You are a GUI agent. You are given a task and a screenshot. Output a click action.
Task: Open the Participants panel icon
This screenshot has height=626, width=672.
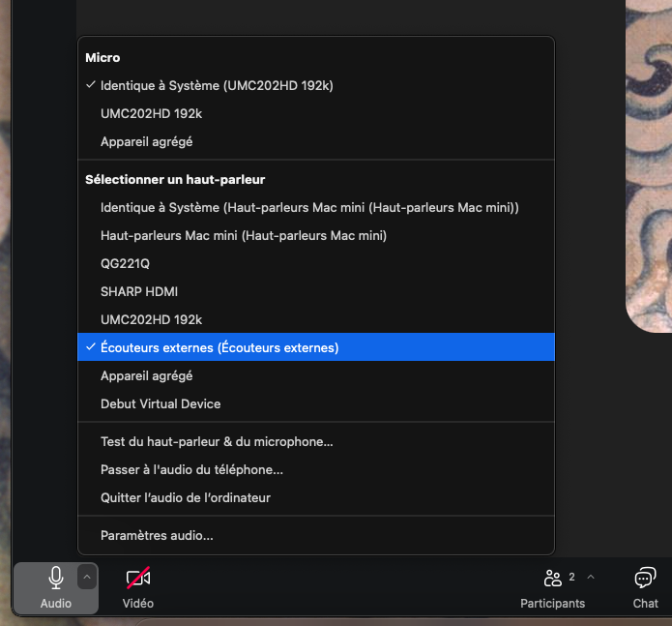[x=553, y=579]
